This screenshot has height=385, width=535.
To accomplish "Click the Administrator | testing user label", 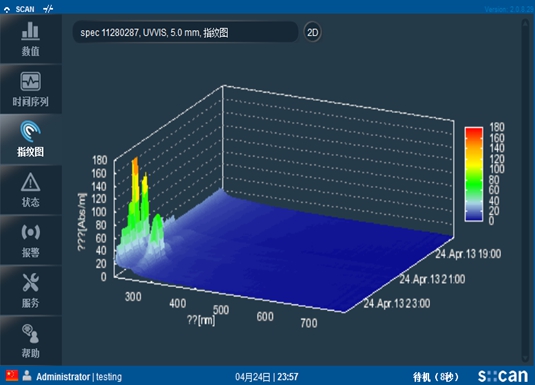I will coord(79,377).
